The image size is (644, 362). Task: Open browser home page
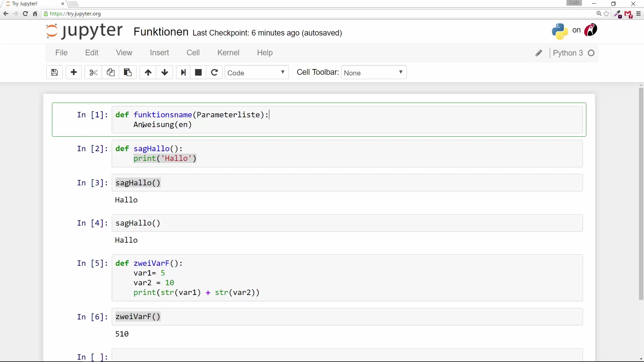(35, 14)
